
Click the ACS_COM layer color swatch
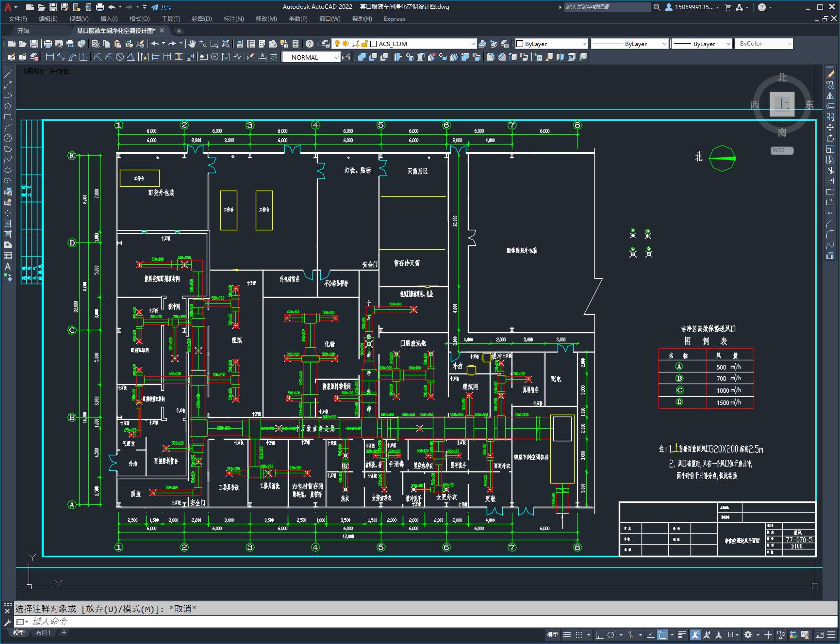(x=374, y=44)
